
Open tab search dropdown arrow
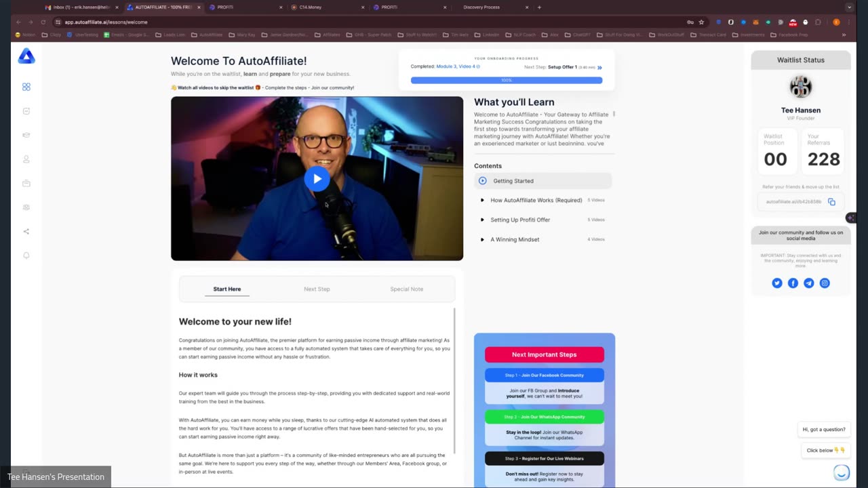pos(849,7)
